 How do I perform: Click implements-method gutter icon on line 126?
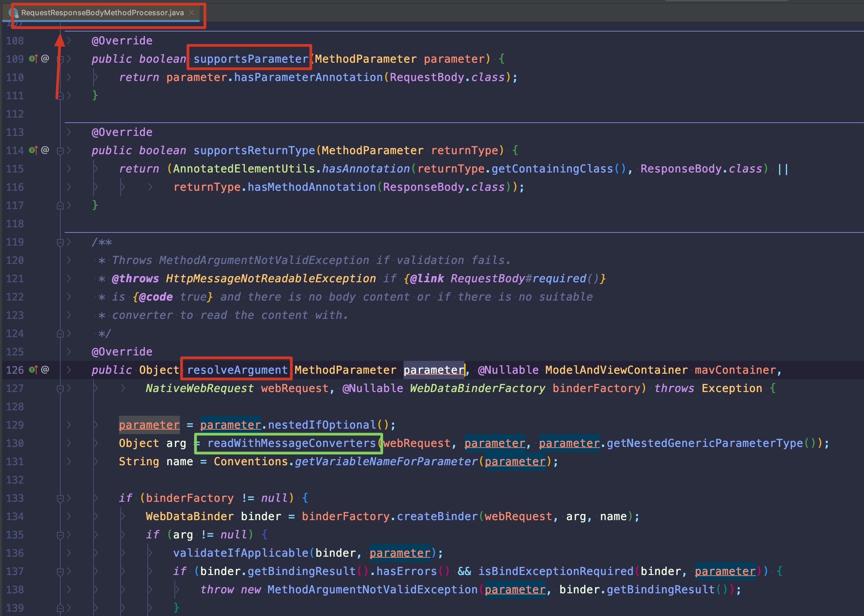(x=33, y=369)
